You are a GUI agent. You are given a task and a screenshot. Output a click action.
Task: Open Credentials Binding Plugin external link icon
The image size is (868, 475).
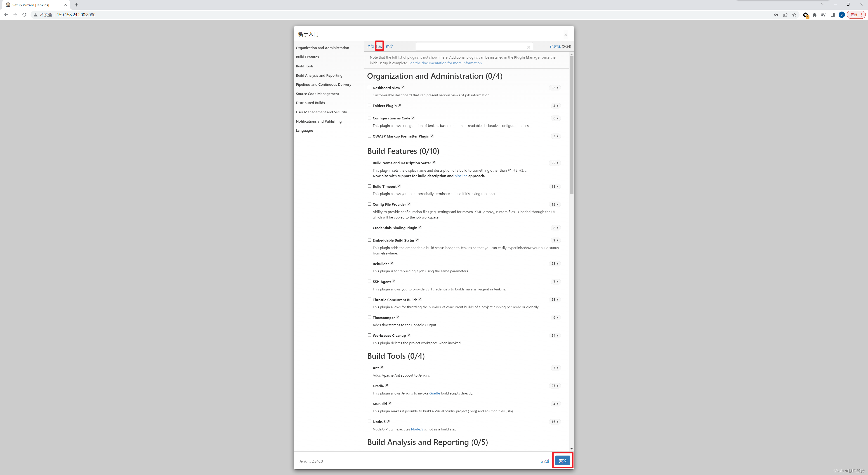point(420,227)
